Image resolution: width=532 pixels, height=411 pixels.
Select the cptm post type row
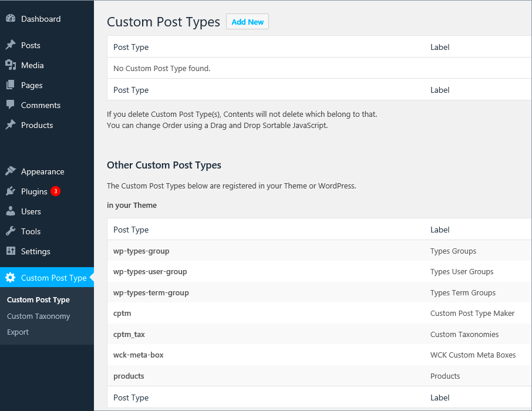[319, 314]
